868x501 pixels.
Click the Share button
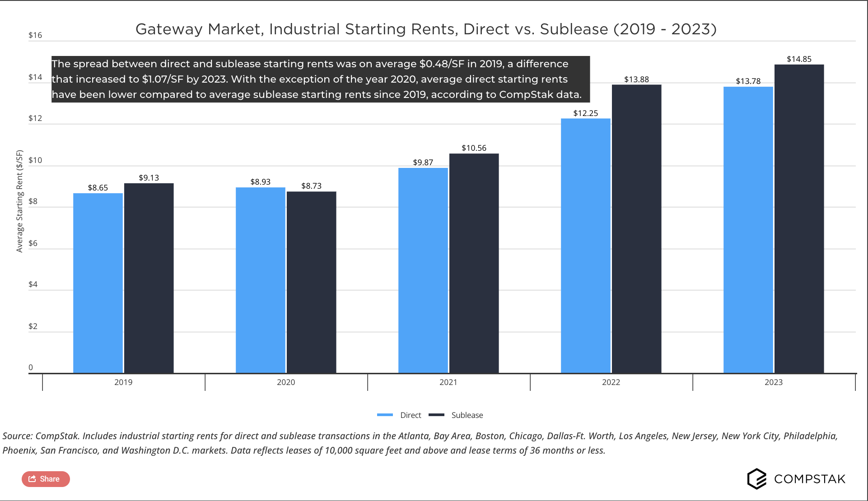(46, 479)
